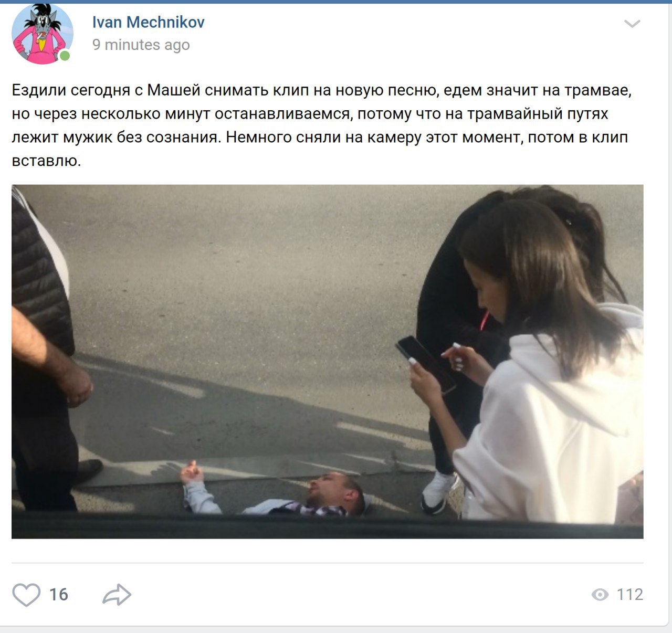Open the attached street photo
The height and width of the screenshot is (633, 672).
point(328,362)
